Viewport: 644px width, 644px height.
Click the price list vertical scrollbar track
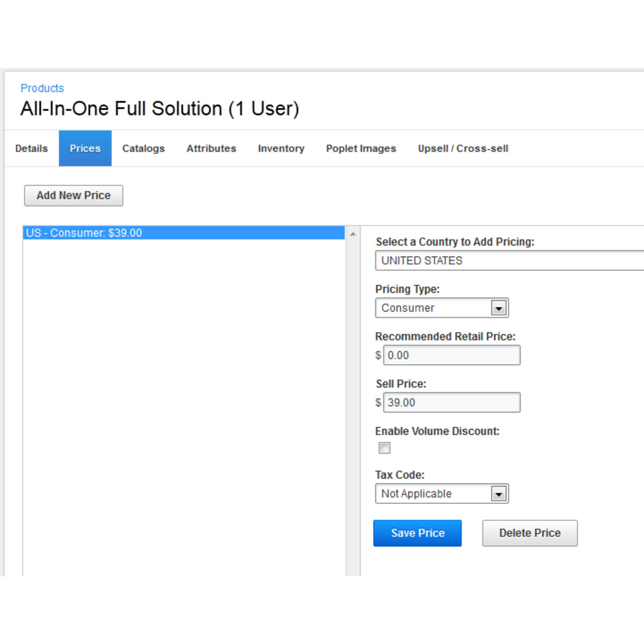tap(353, 403)
